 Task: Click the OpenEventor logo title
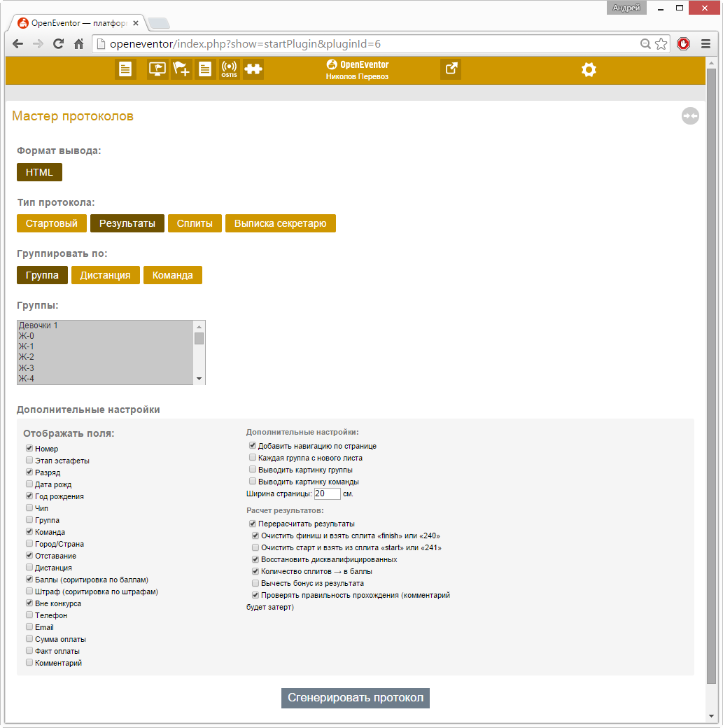point(357,64)
